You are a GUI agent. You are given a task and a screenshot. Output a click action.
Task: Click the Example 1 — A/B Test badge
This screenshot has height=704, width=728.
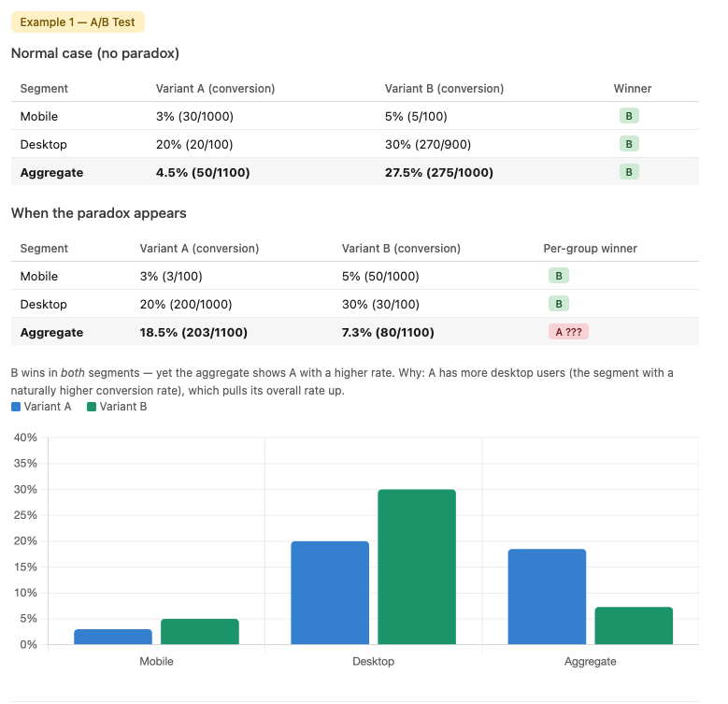(x=78, y=22)
